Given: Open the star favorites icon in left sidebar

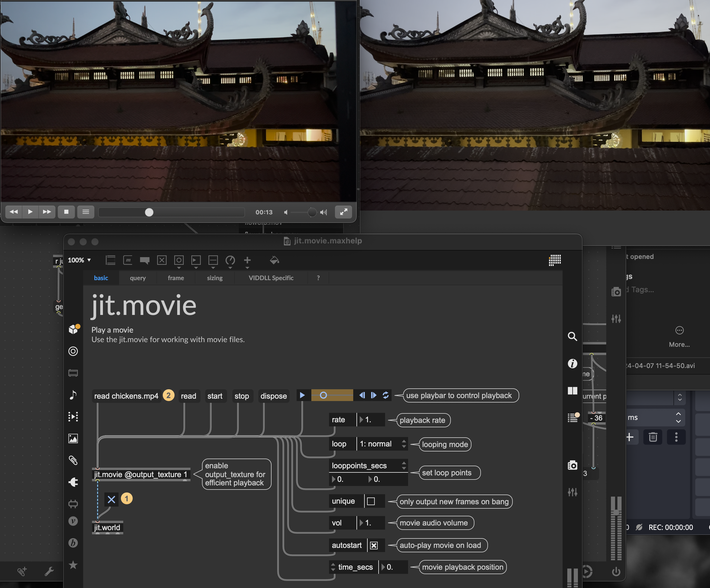Looking at the screenshot, I should pyautogui.click(x=73, y=565).
